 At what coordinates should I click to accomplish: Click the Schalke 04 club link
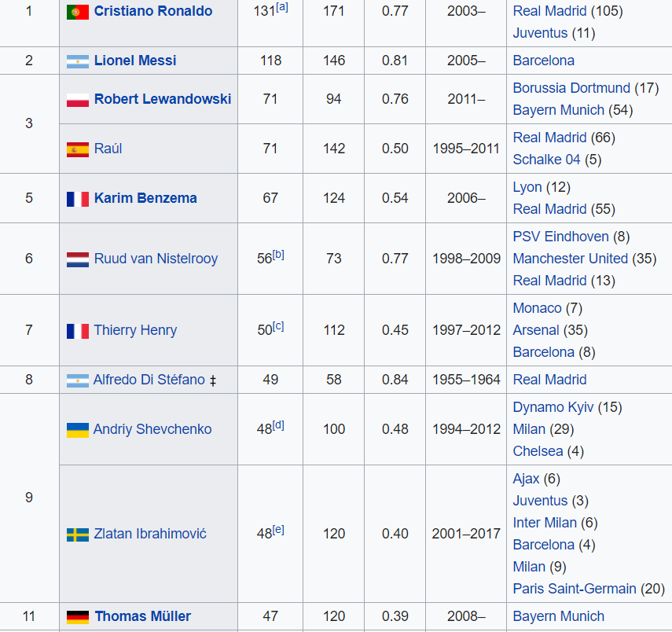(x=546, y=160)
